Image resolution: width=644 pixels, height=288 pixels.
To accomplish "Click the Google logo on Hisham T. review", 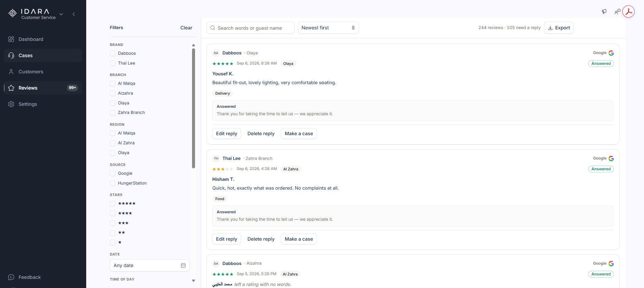I will click(x=611, y=159).
